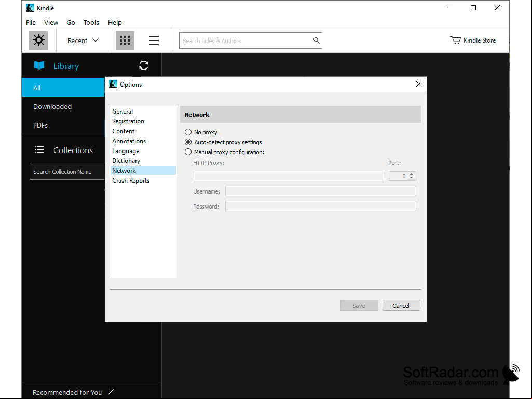Focus the Search Collection Name field
Viewport: 532px width, 399px height.
point(67,171)
